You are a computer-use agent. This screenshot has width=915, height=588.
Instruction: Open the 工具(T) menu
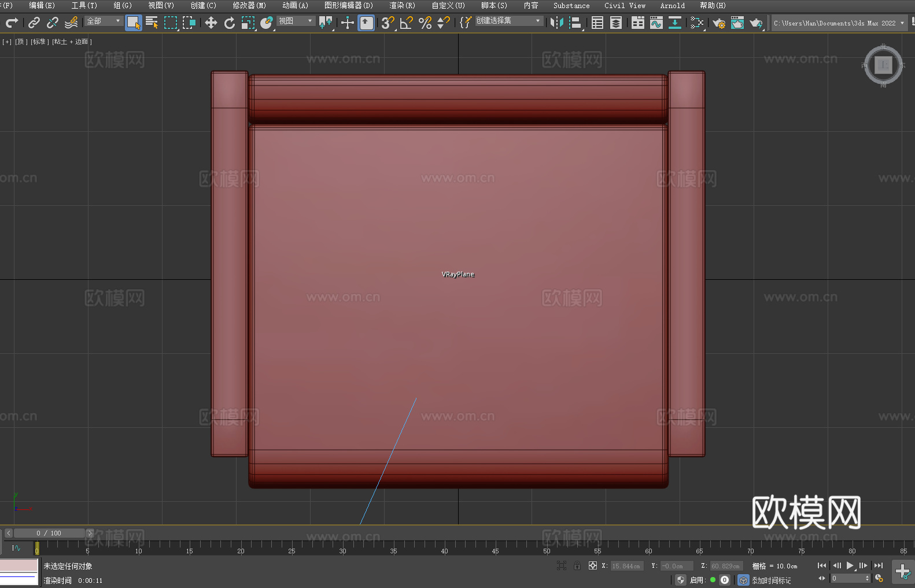pos(84,5)
